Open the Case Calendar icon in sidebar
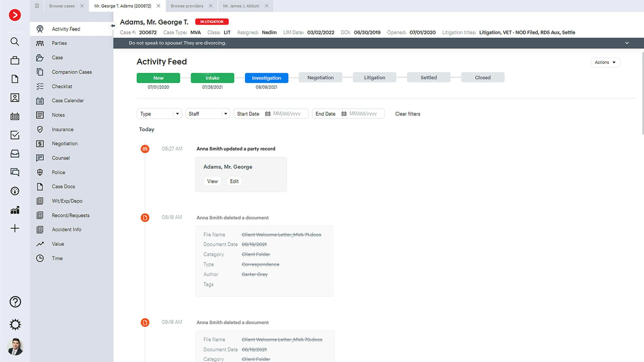The image size is (644, 362). pos(40,101)
